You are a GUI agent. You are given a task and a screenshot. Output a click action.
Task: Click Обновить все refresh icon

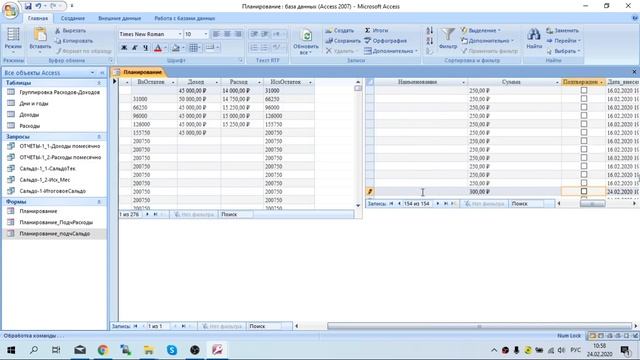click(x=306, y=36)
